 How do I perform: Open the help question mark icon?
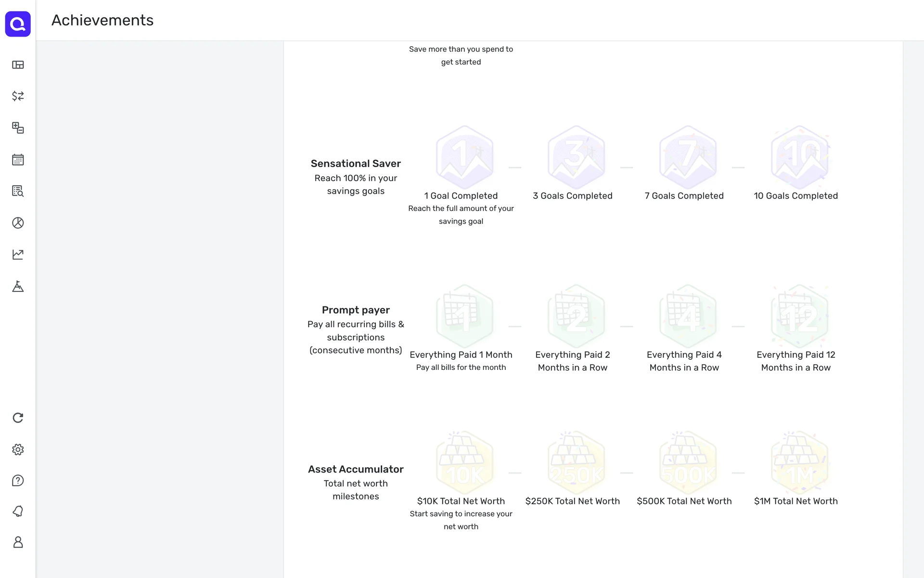click(x=18, y=481)
